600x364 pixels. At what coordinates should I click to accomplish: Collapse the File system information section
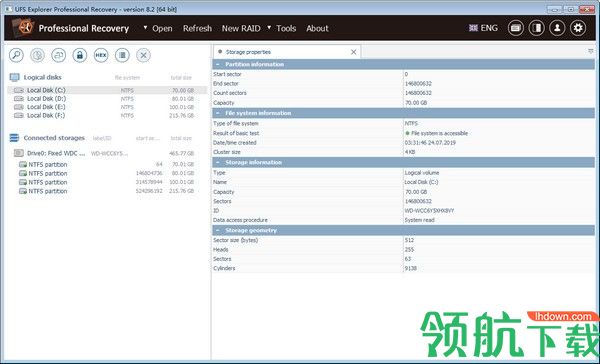(217, 113)
